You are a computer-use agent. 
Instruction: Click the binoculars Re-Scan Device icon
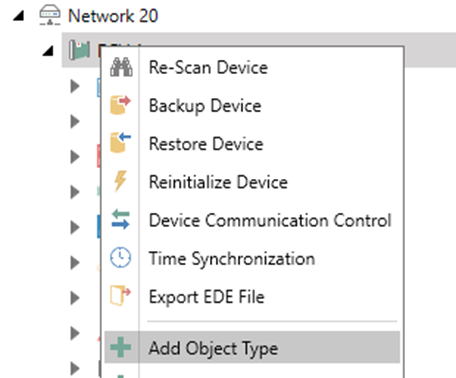click(121, 67)
